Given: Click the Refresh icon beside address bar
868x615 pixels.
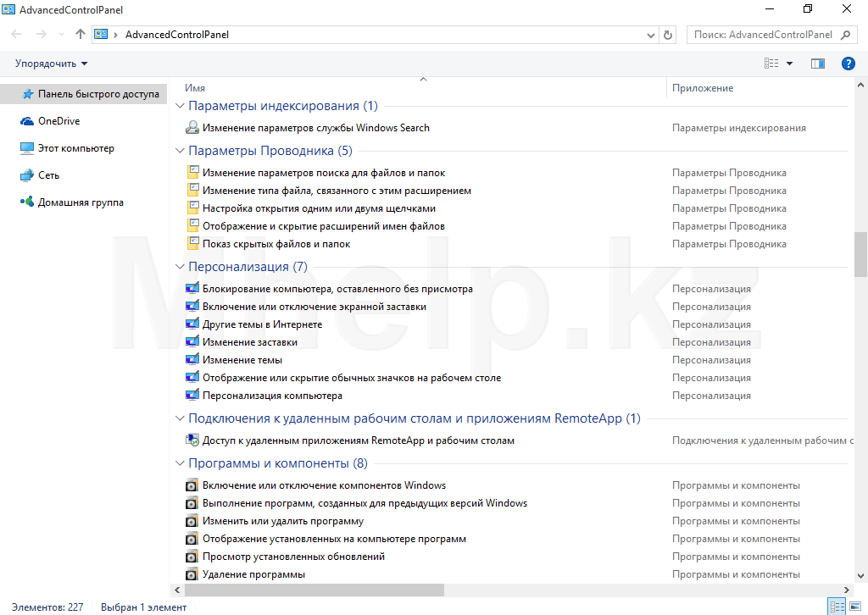Looking at the screenshot, I should pos(668,35).
